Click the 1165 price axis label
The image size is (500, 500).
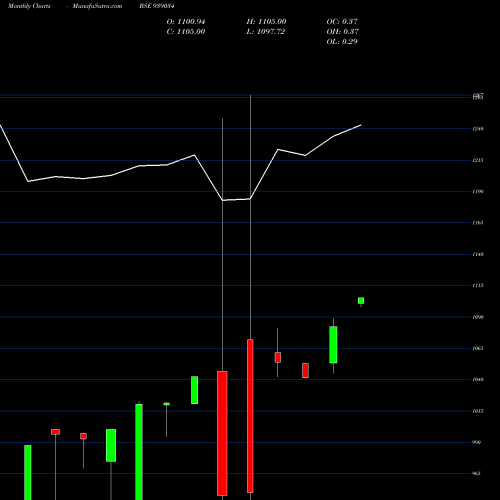(478, 222)
